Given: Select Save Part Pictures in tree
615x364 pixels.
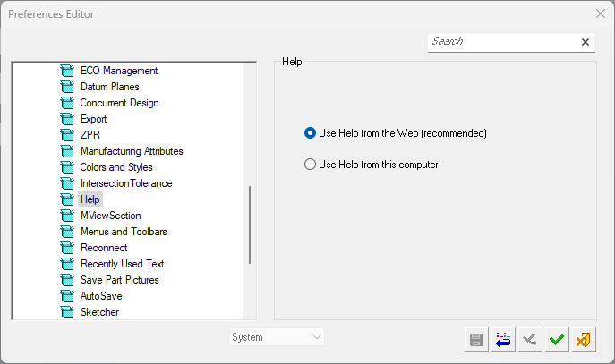Looking at the screenshot, I should pyautogui.click(x=119, y=280).
